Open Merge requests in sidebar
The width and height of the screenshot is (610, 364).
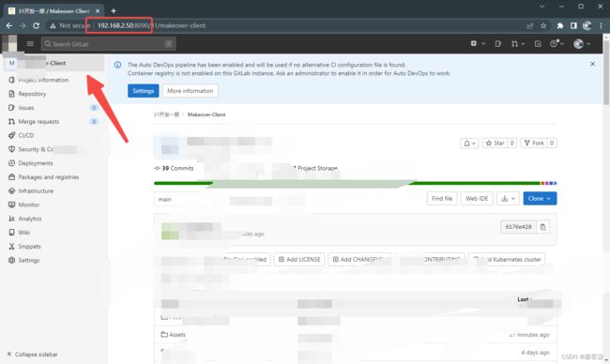pos(38,121)
